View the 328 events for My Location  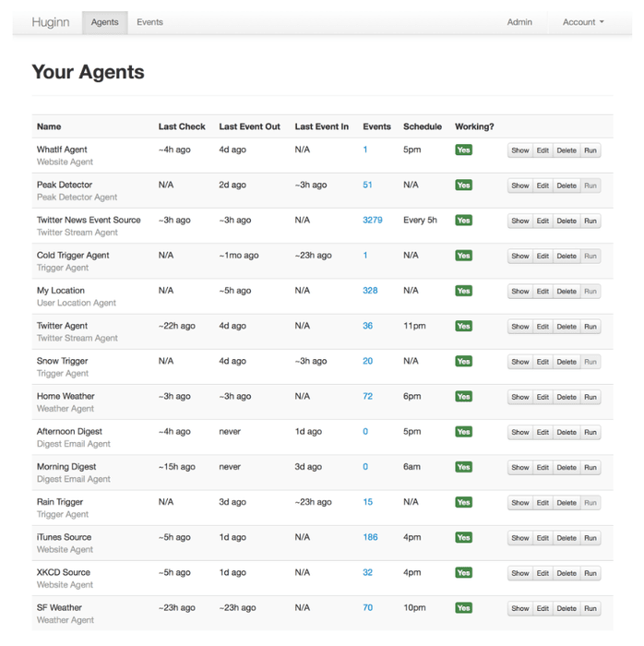click(370, 291)
